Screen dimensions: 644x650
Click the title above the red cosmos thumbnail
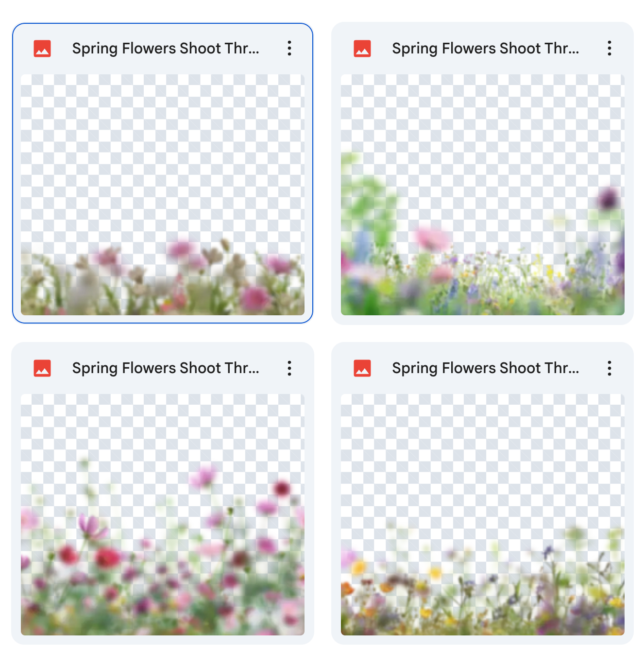[166, 368]
